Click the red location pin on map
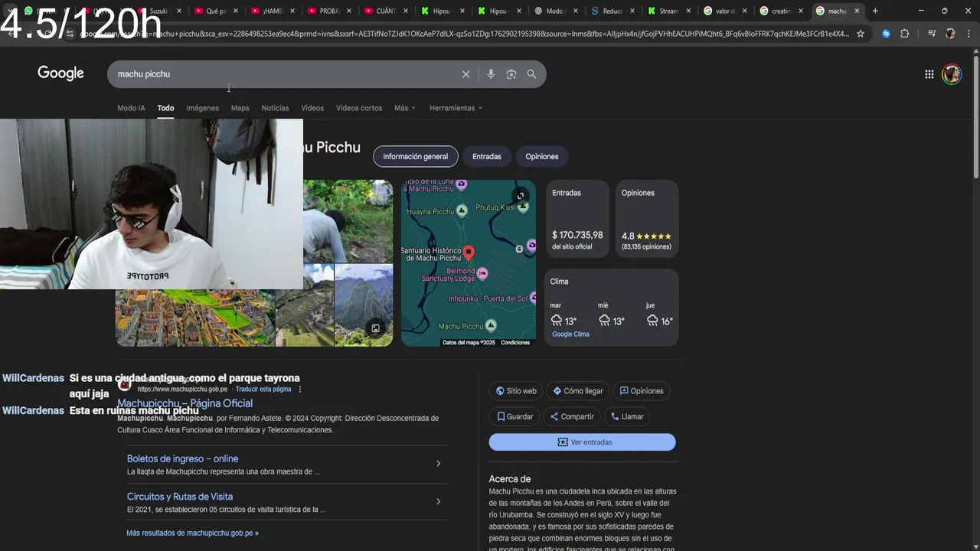The image size is (980, 551). [x=469, y=253]
